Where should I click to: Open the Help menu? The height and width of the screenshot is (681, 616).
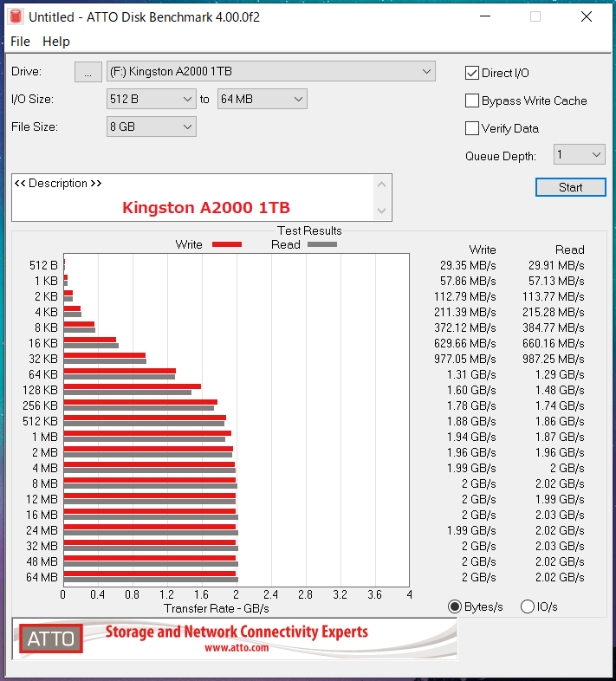point(56,42)
